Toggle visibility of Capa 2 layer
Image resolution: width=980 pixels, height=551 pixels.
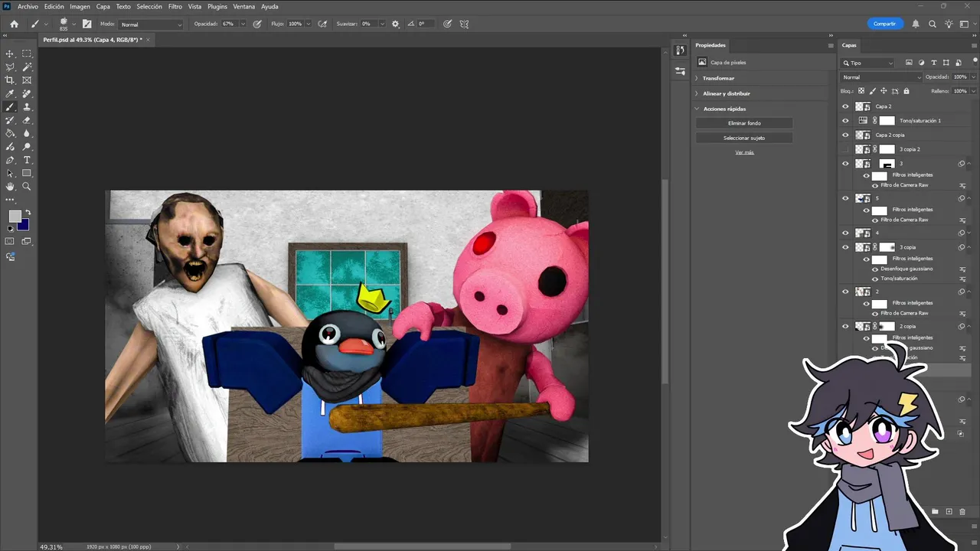click(845, 106)
